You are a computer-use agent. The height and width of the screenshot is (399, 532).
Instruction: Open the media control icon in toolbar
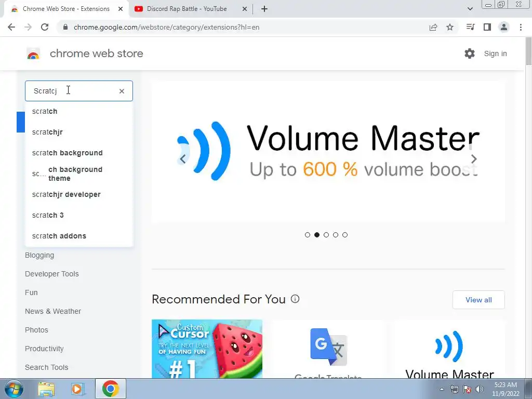(470, 27)
